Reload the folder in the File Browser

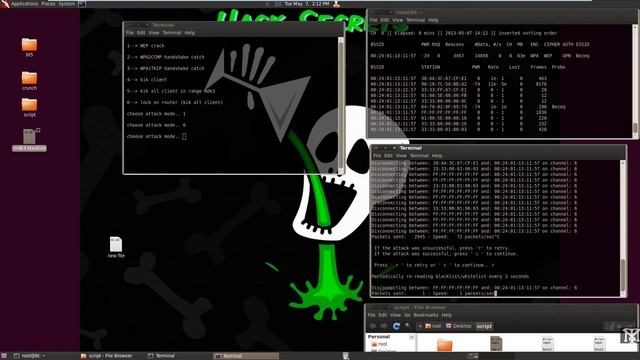pyautogui.click(x=396, y=326)
